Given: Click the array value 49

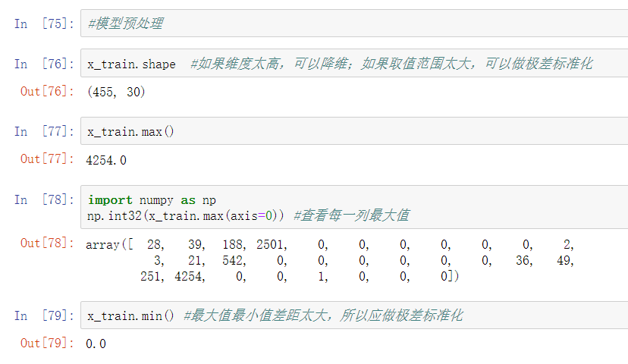Looking at the screenshot, I should pyautogui.click(x=565, y=260).
